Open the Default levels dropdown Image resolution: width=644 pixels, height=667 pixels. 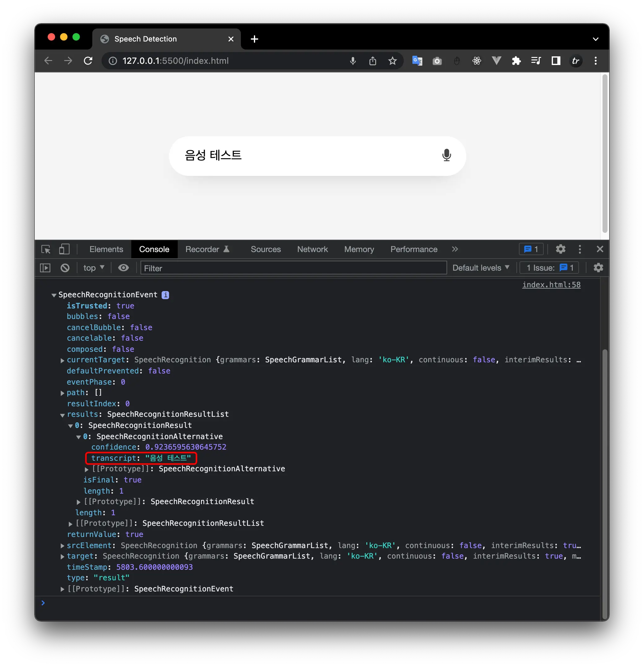pyautogui.click(x=480, y=268)
